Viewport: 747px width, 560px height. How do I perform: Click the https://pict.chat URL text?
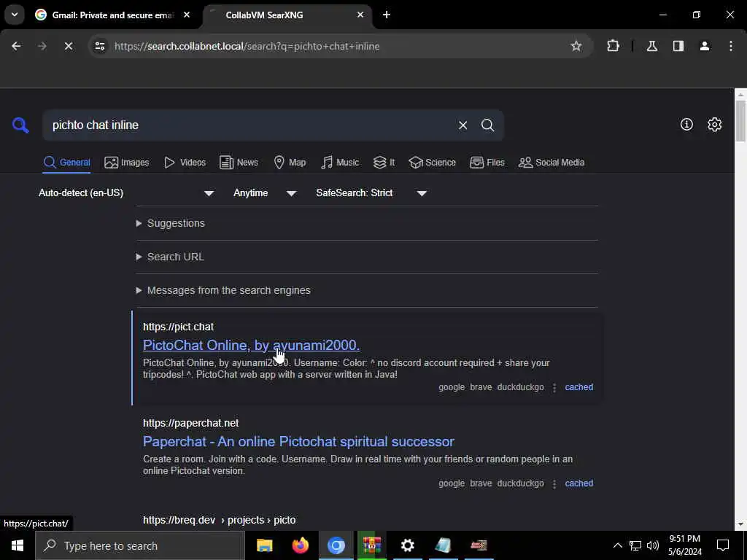click(x=178, y=327)
